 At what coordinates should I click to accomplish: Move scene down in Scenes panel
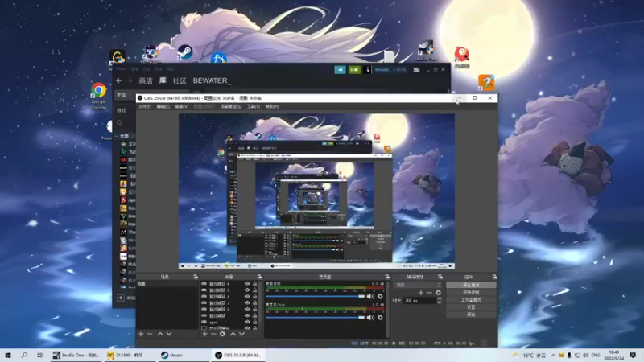[x=169, y=334]
